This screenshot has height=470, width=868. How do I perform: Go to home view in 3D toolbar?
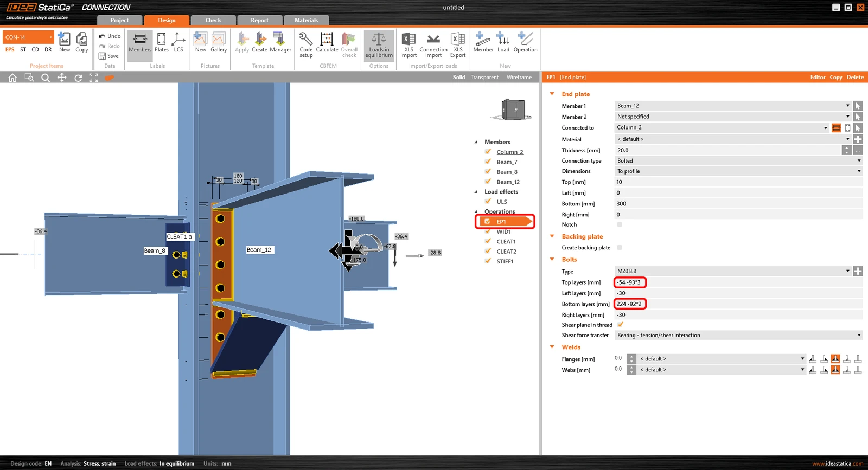[x=12, y=78]
